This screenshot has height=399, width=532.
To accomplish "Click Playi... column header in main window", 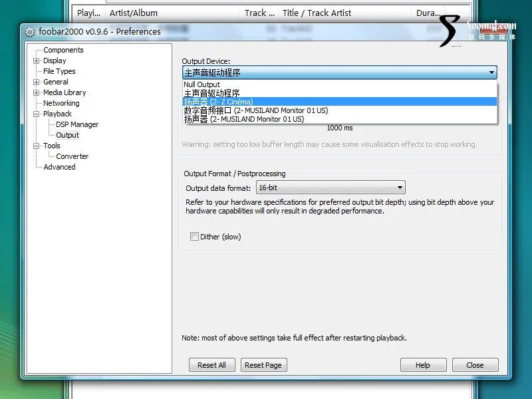I will pos(89,13).
